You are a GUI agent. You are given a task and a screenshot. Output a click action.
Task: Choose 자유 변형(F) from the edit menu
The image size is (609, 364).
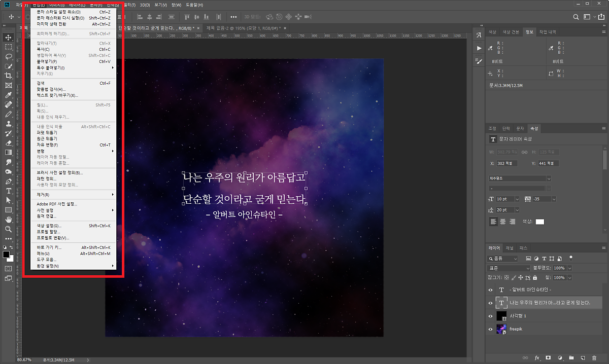pyautogui.click(x=47, y=144)
